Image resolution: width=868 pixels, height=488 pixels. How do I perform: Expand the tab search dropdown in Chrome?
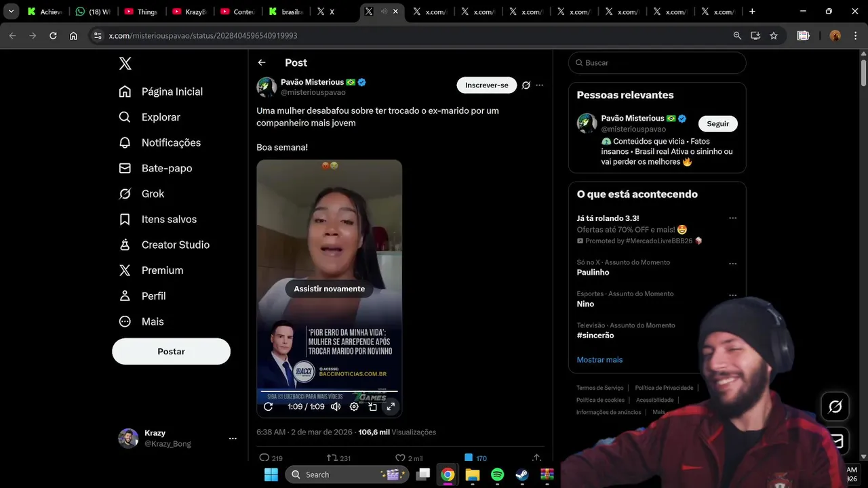coord(11,12)
